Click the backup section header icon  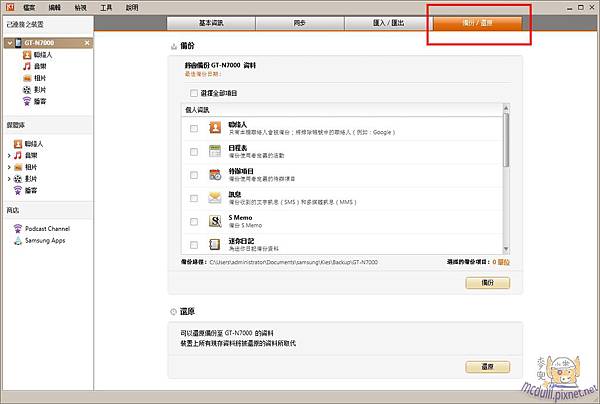174,46
